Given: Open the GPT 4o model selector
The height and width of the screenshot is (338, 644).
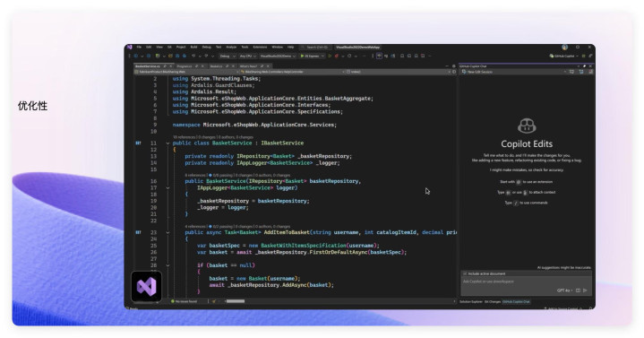Looking at the screenshot, I should tap(564, 290).
